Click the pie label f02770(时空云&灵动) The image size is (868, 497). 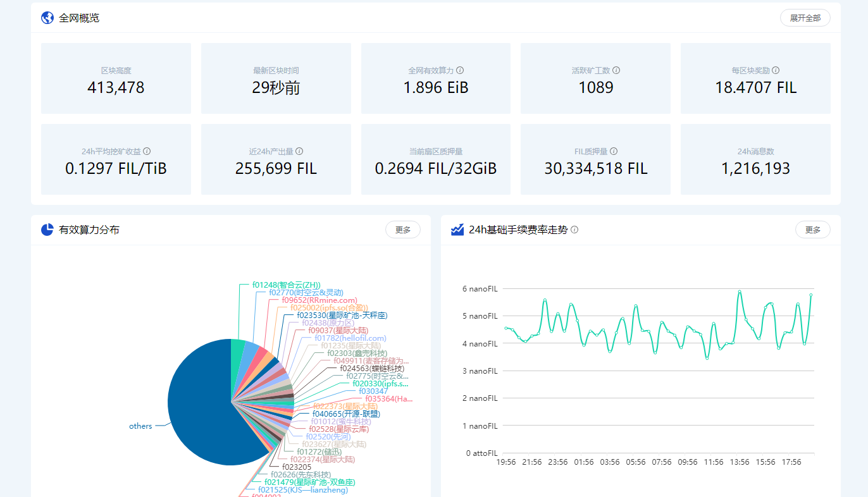tap(306, 293)
